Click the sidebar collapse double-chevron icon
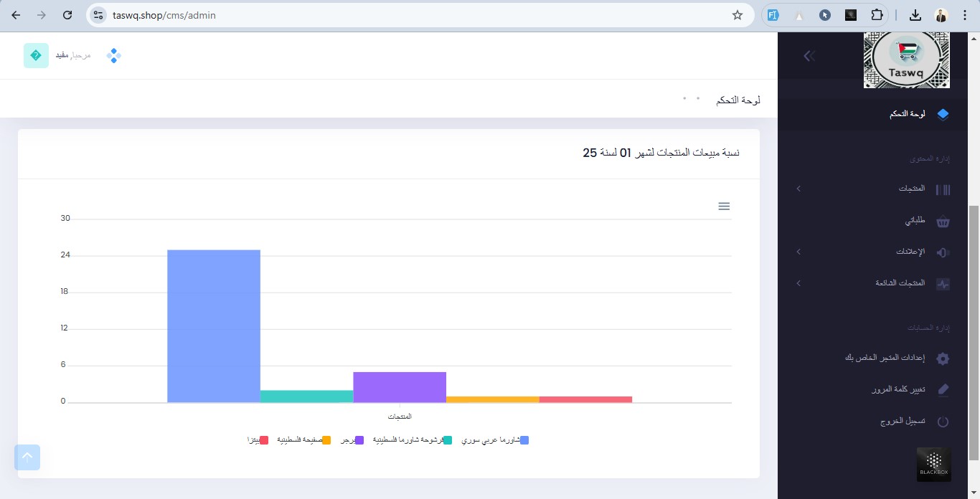 [809, 56]
